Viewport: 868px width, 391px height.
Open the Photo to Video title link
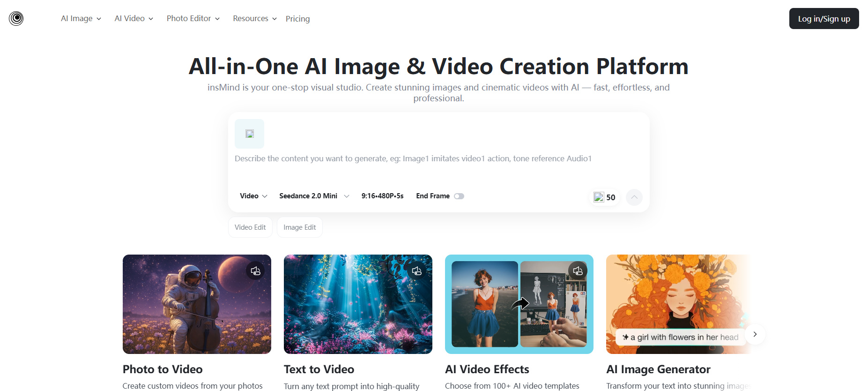163,369
